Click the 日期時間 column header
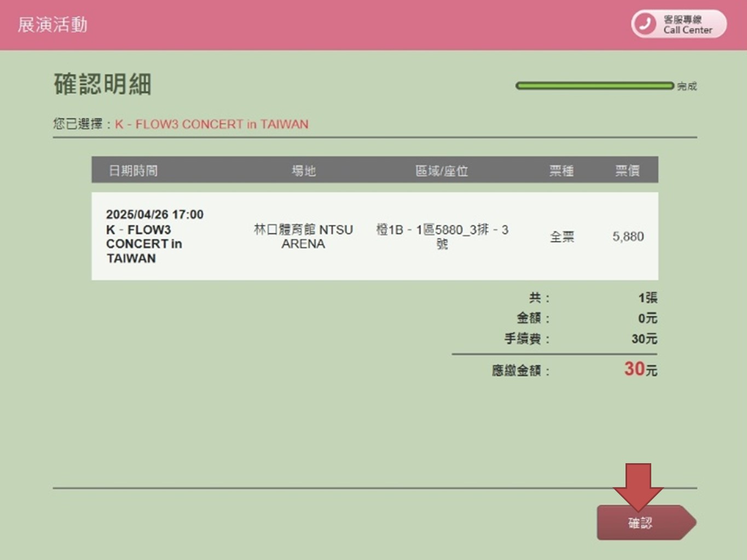Image resolution: width=747 pixels, height=560 pixels. 133,171
